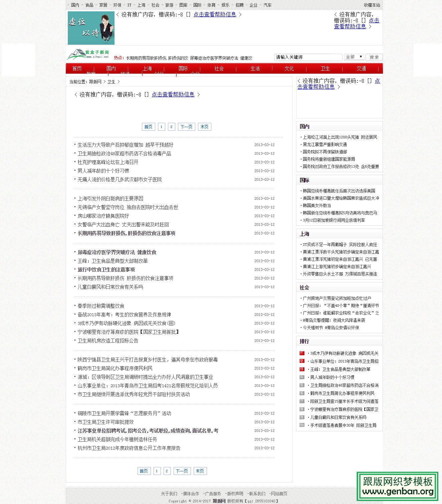The width and height of the screenshot is (442, 504).
Task: Click the 虚位以待 banner image
Action: 91,28
